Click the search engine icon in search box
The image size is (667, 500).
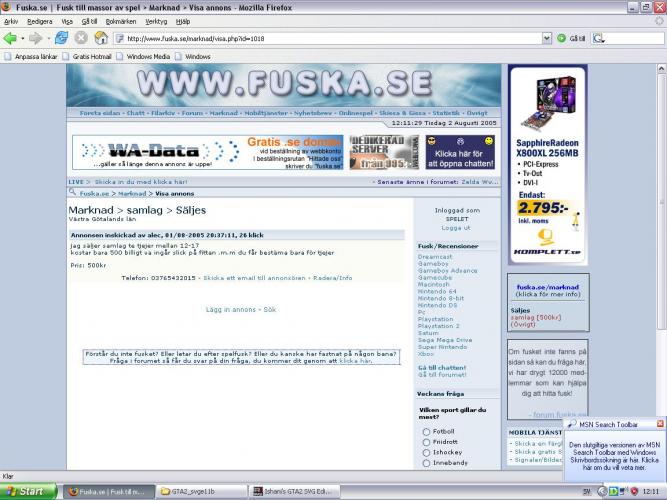click(x=599, y=38)
